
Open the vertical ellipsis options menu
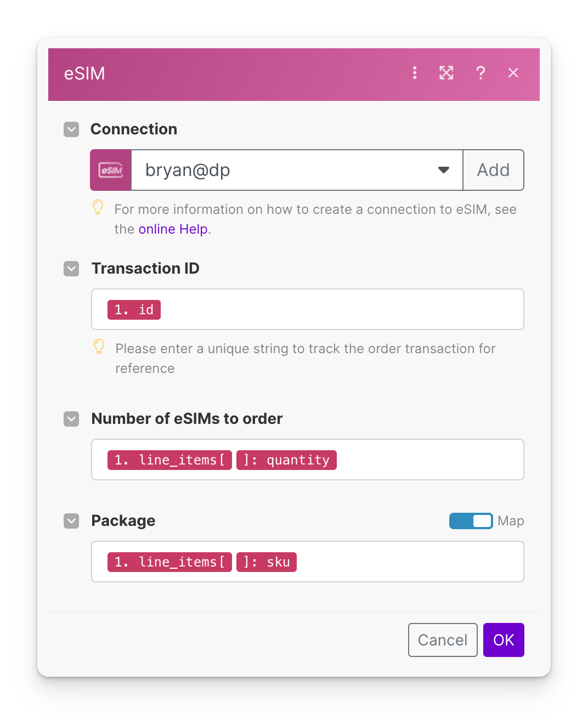[x=415, y=72]
